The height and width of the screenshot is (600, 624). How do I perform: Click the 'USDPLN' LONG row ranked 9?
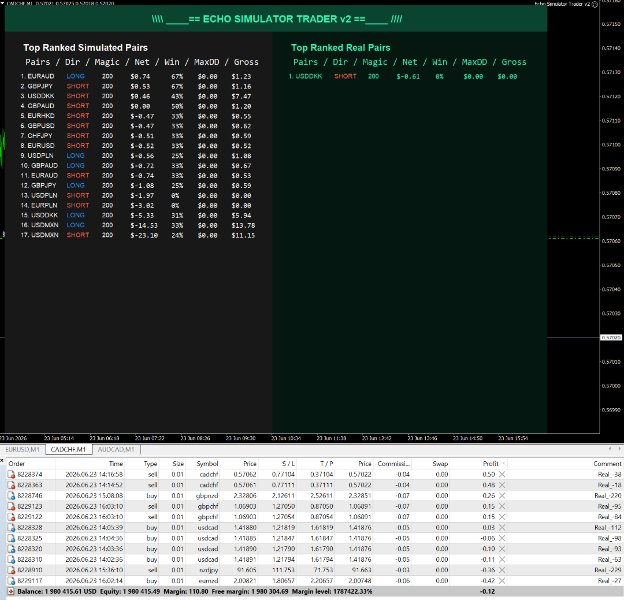136,156
